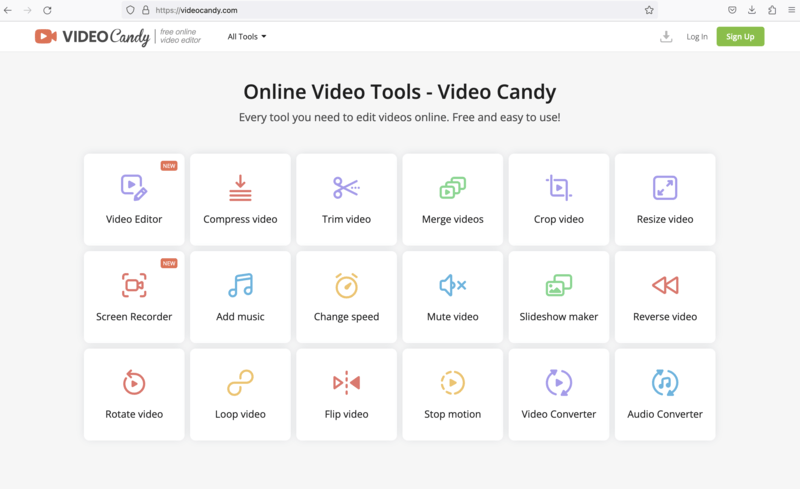
Task: Open Add music note icon
Action: pyautogui.click(x=240, y=285)
